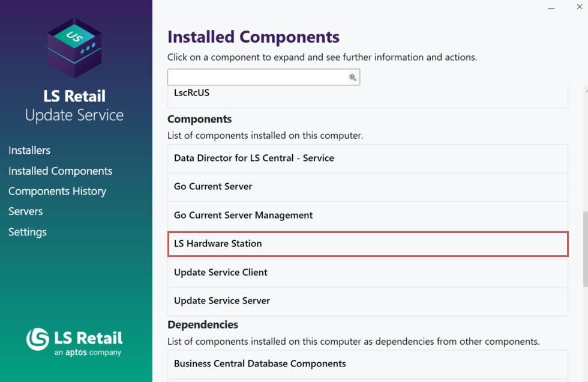Close the Update Service window
Screen dimensions: 588x382
coord(579,8)
